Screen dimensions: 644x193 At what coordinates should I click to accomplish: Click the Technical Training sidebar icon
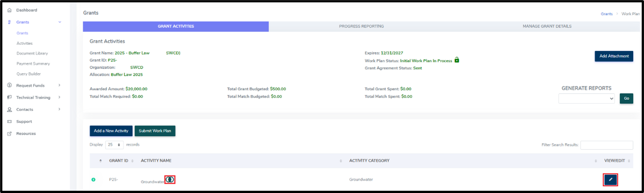(x=9, y=97)
